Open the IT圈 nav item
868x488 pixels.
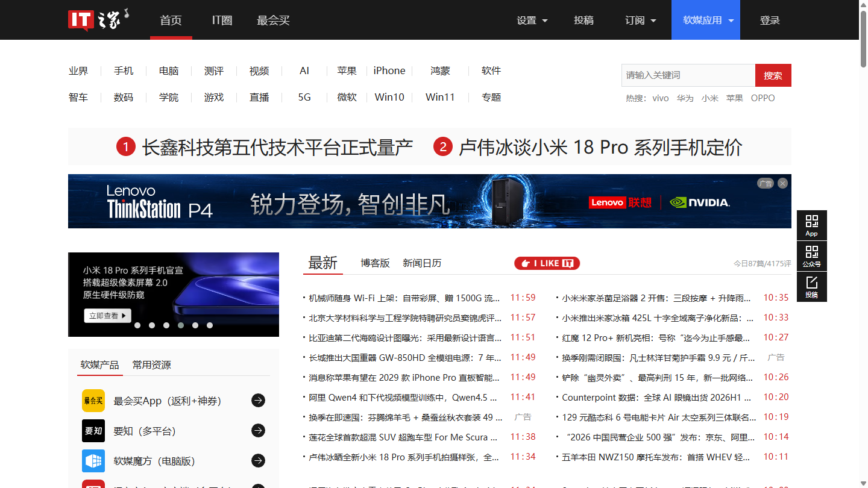(x=222, y=20)
